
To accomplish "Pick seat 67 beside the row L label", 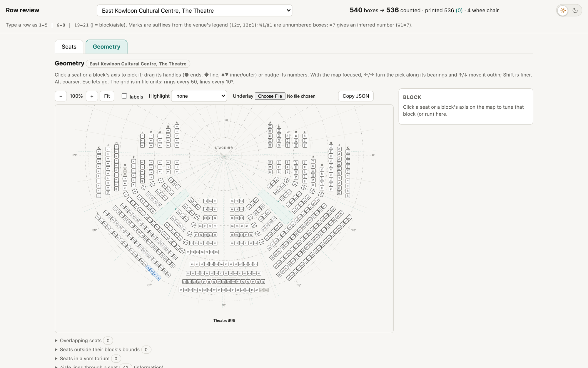I will pyautogui.click(x=350, y=218).
